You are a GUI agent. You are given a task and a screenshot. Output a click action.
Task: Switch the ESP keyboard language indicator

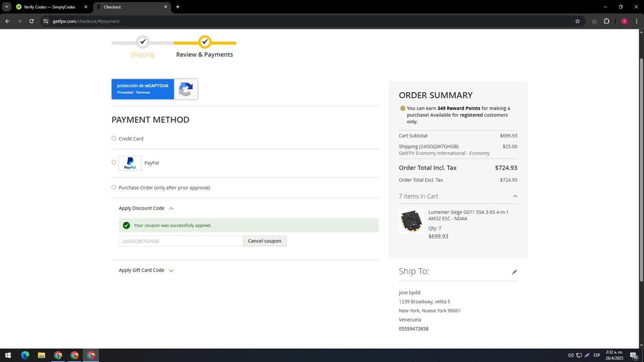[597, 356]
